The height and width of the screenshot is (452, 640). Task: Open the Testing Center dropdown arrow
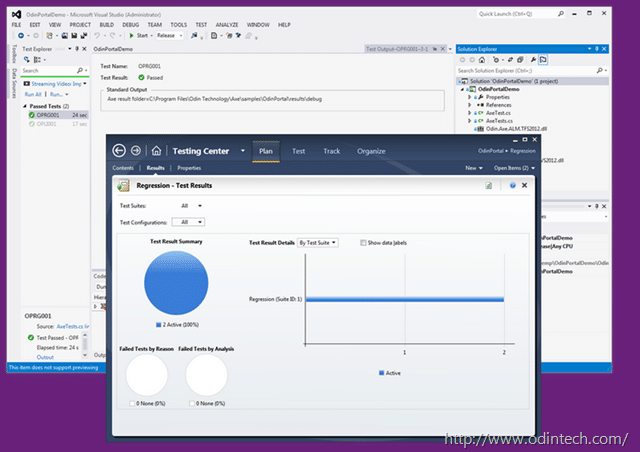(242, 151)
